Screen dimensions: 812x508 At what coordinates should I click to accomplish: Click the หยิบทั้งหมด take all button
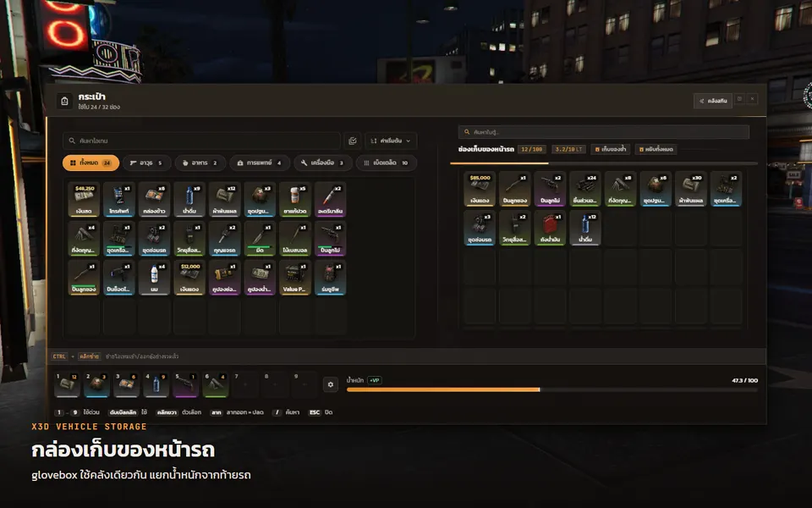656,149
